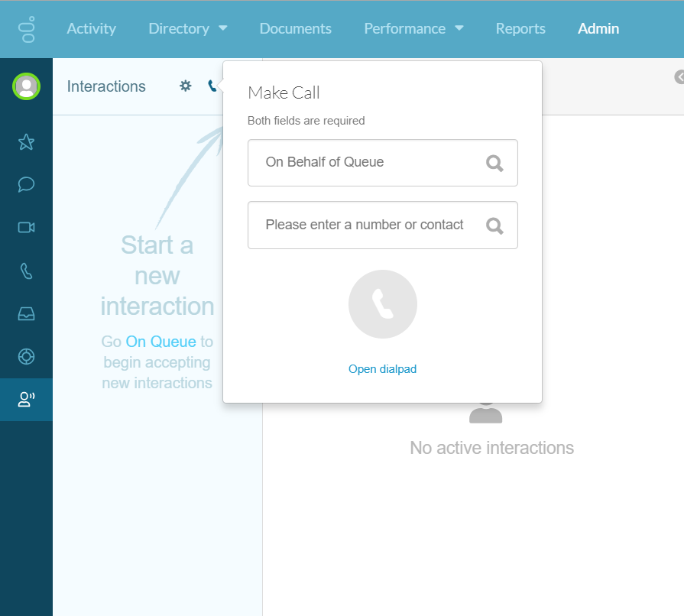Collapse panel with the top-right arrow

pos(679,76)
